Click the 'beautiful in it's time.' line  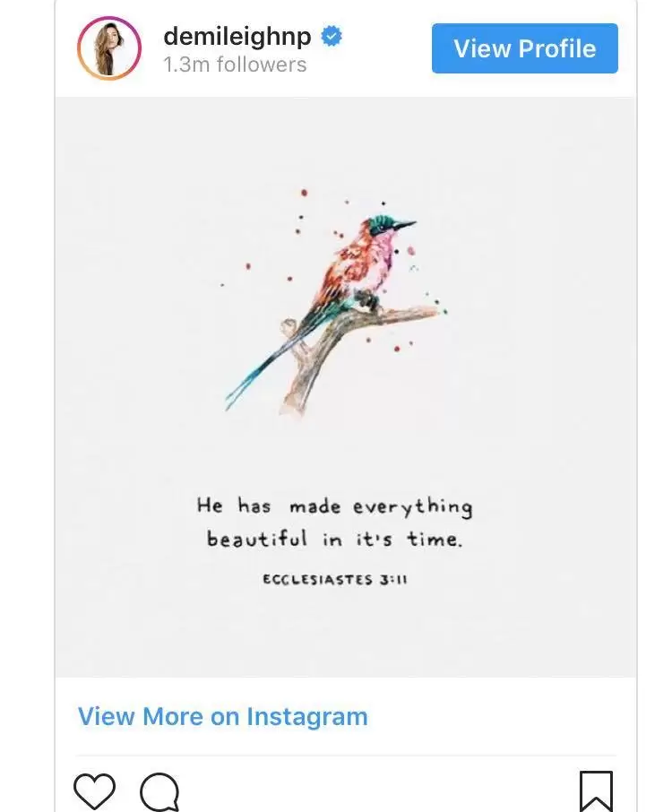pyautogui.click(x=334, y=539)
